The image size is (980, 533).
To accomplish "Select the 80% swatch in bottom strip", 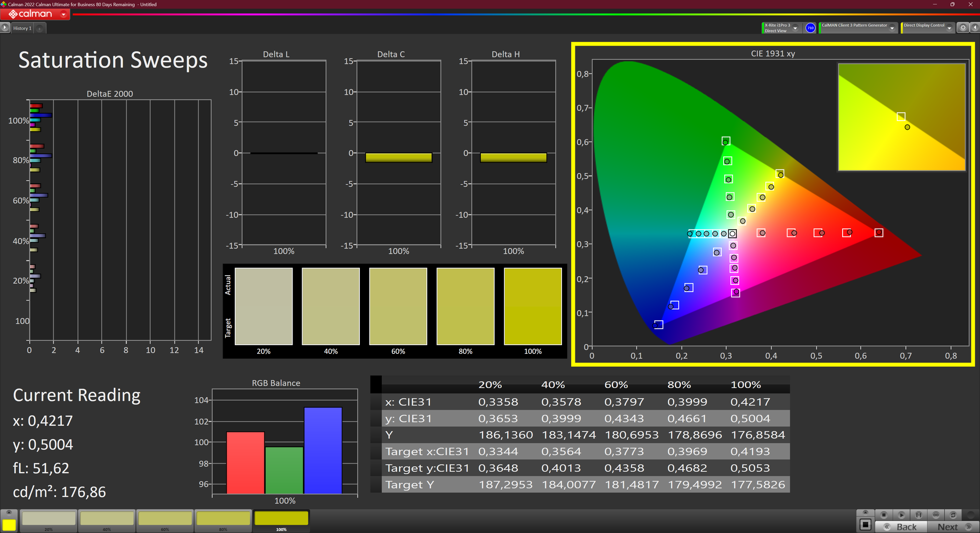I will pyautogui.click(x=224, y=520).
